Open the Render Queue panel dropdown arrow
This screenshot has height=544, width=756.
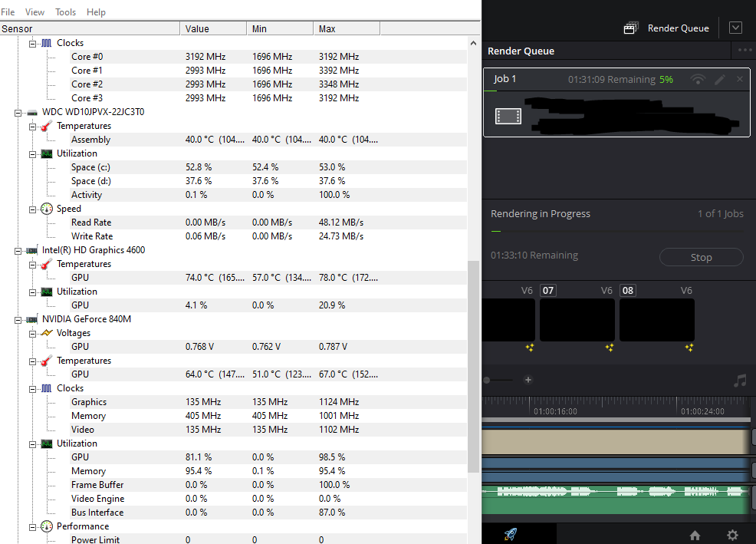coord(735,28)
